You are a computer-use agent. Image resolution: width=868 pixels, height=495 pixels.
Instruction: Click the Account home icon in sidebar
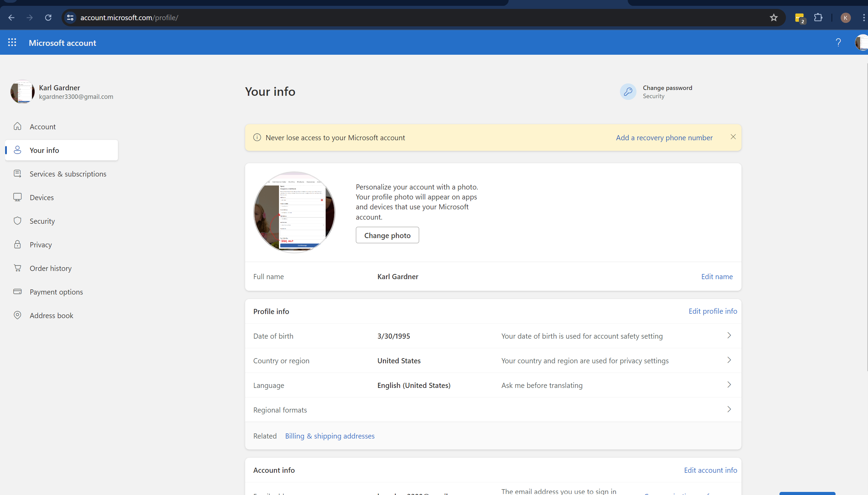17,127
